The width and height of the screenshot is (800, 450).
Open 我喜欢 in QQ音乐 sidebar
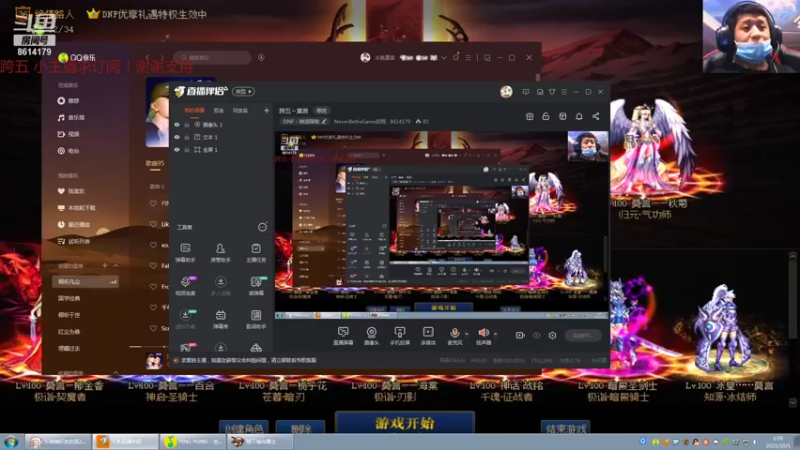(71, 191)
